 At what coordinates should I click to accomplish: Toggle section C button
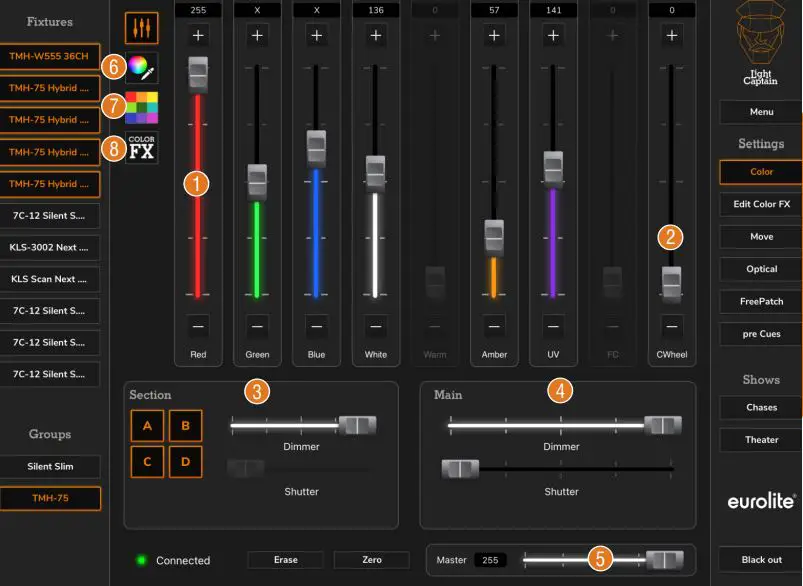(x=147, y=462)
